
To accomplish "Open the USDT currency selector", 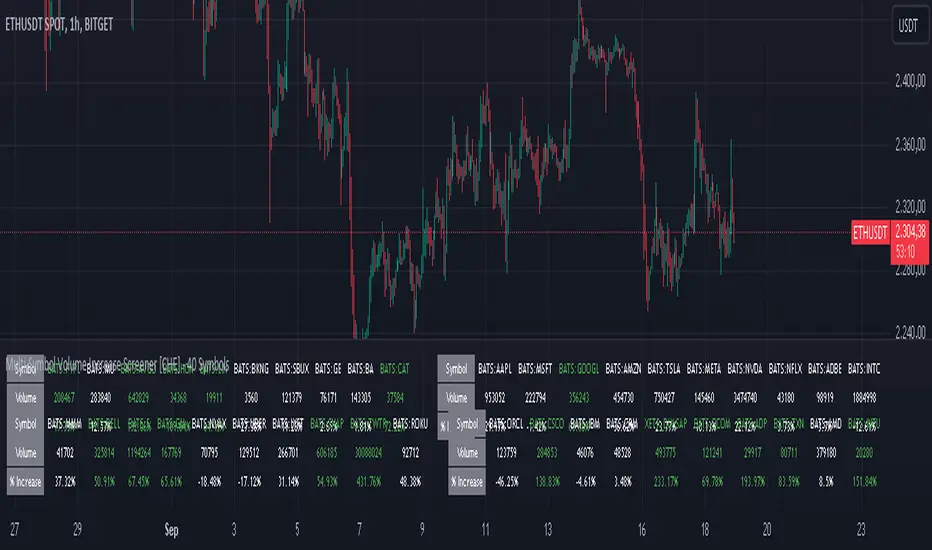I will click(907, 27).
